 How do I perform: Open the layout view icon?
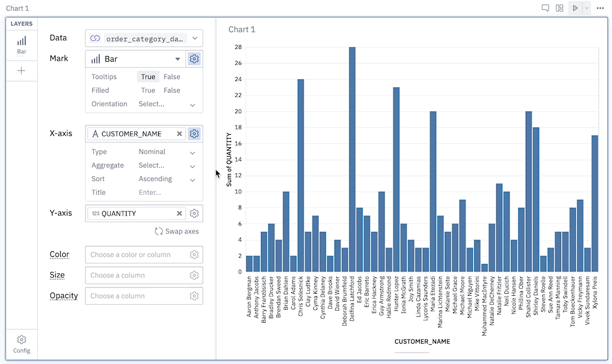point(559,8)
